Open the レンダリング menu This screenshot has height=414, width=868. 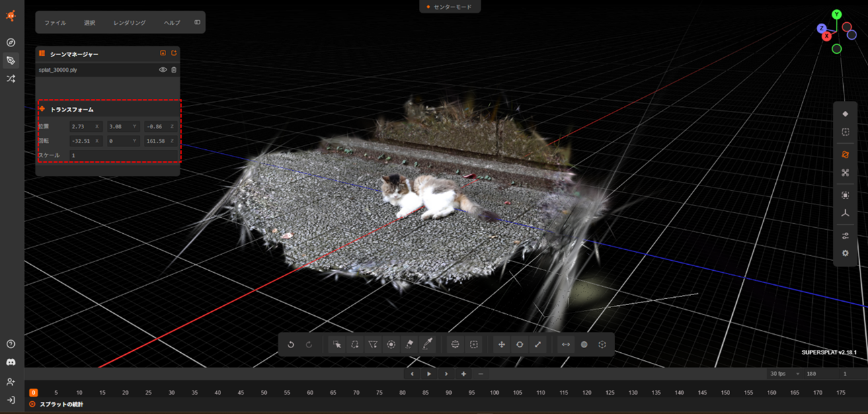129,23
